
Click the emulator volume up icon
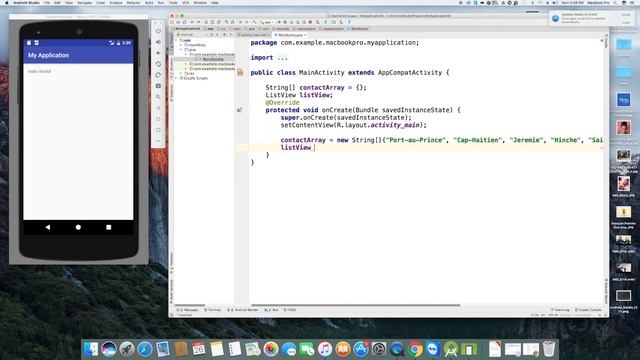pyautogui.click(x=158, y=42)
